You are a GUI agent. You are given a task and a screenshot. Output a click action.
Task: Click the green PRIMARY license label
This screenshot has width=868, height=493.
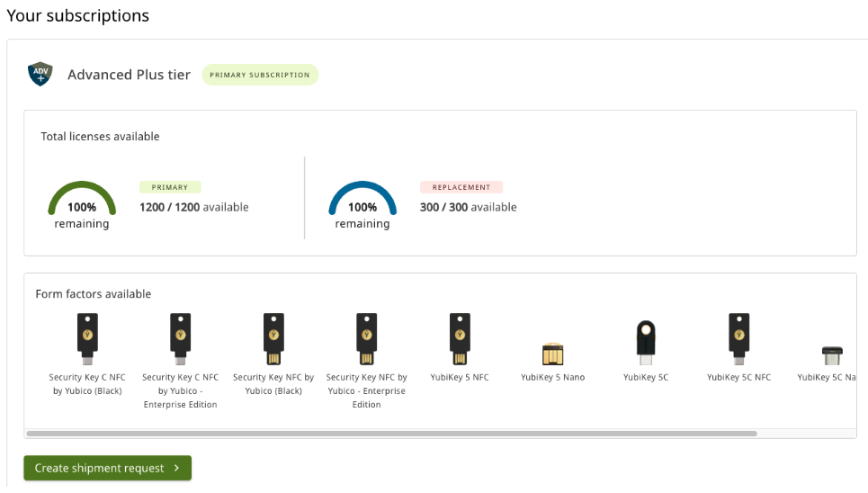[170, 187]
